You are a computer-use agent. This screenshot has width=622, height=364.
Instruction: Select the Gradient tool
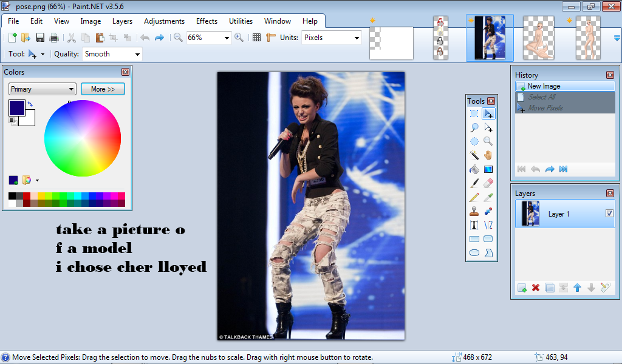pos(488,169)
